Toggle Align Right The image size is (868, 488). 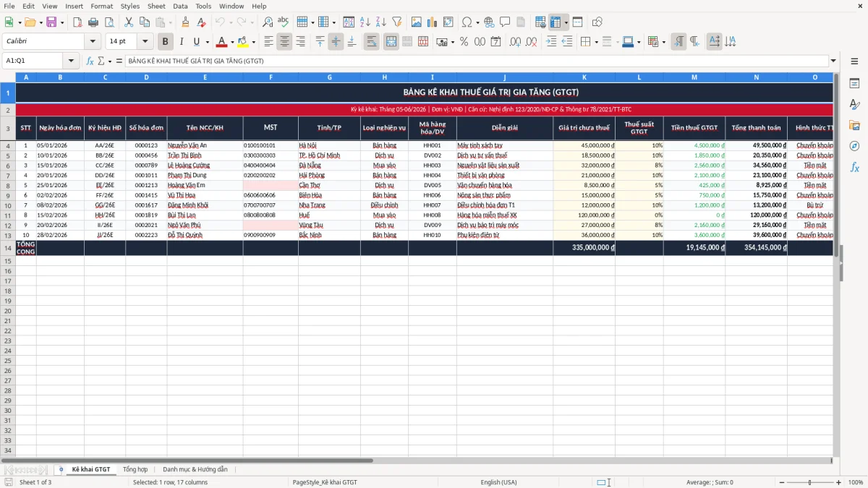(x=300, y=42)
